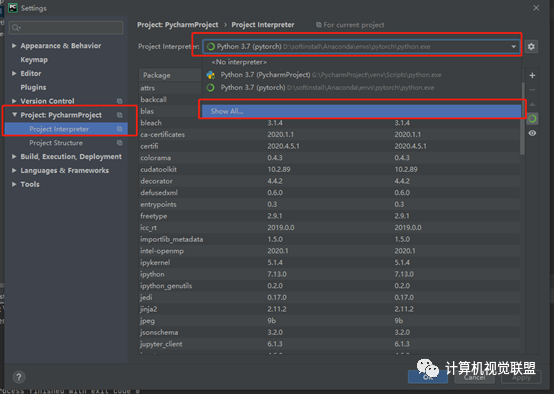This screenshot has height=394, width=554.
Task: Click the copy icon beside Version Control
Action: [x=120, y=101]
